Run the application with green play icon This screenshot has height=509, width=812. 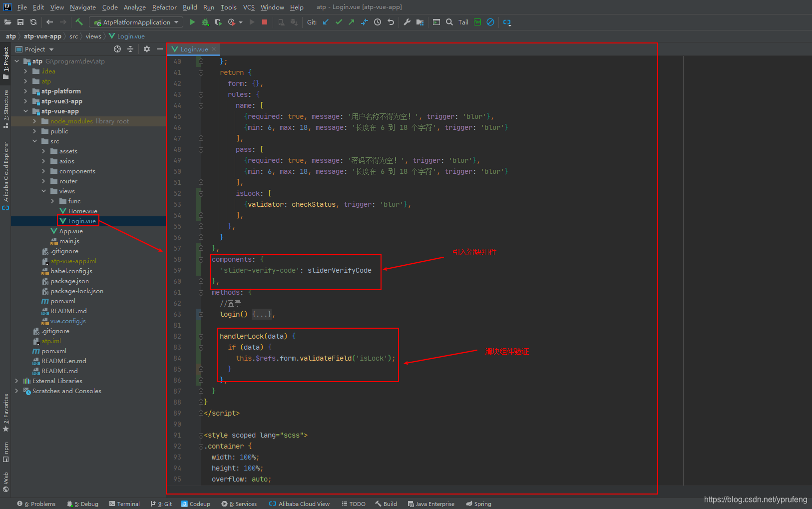pos(192,22)
